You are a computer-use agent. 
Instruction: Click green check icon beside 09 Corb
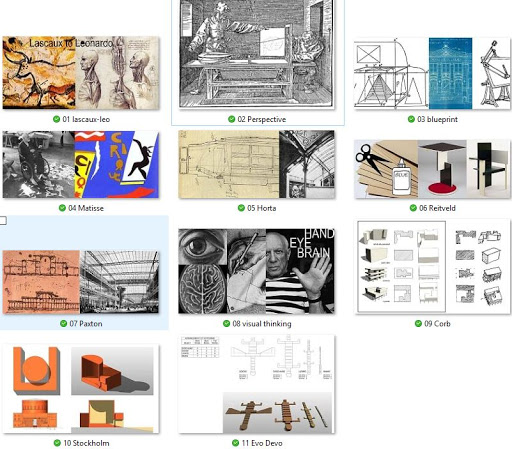pos(418,323)
